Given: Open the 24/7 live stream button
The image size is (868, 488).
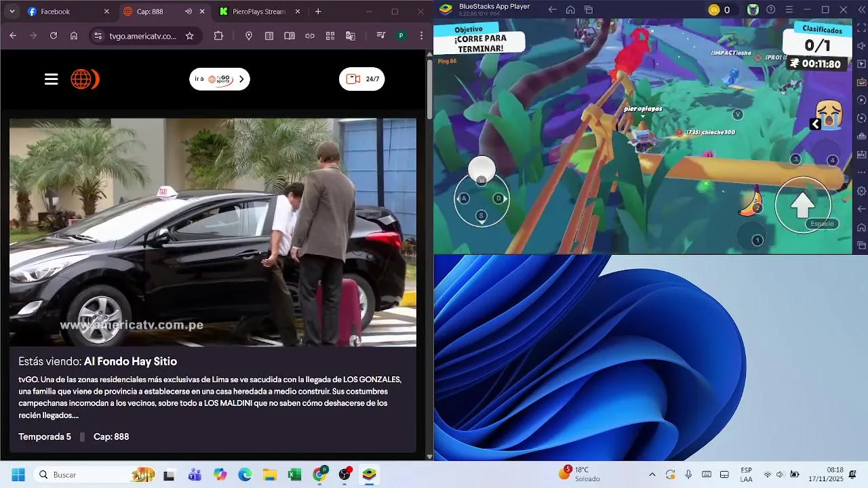Looking at the screenshot, I should (x=362, y=79).
